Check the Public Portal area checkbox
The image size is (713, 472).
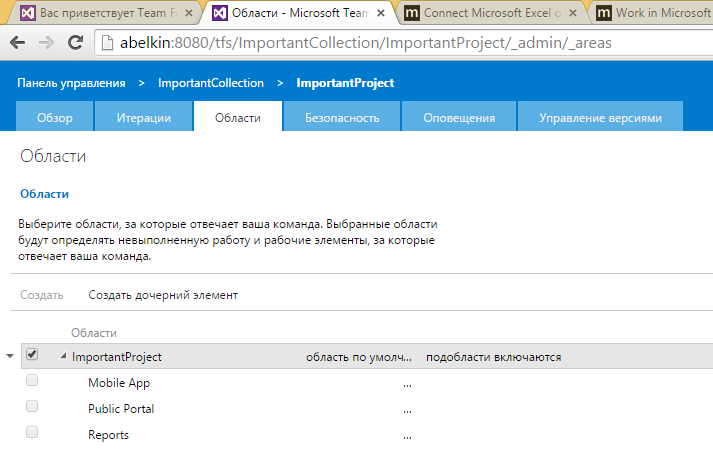coord(32,406)
